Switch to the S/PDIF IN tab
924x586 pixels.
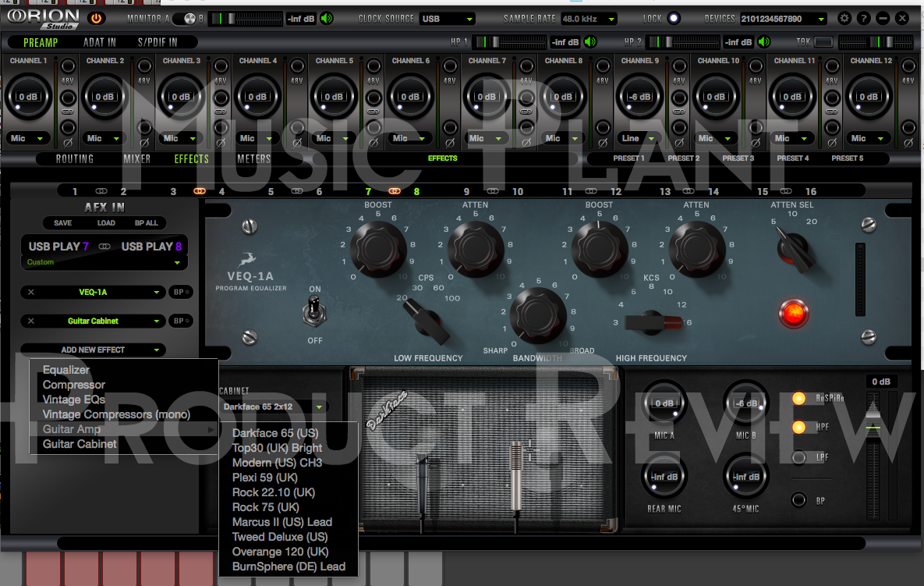coord(158,42)
